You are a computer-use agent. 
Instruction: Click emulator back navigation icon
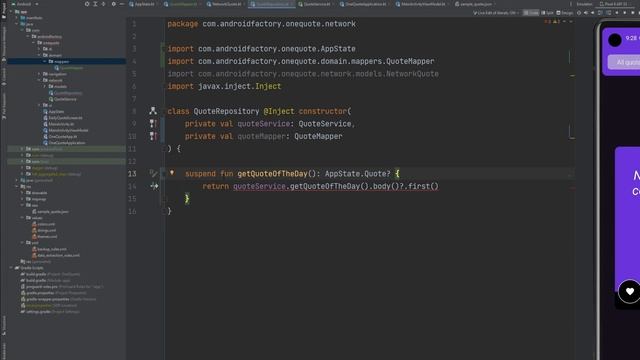pyautogui.click(x=617, y=13)
